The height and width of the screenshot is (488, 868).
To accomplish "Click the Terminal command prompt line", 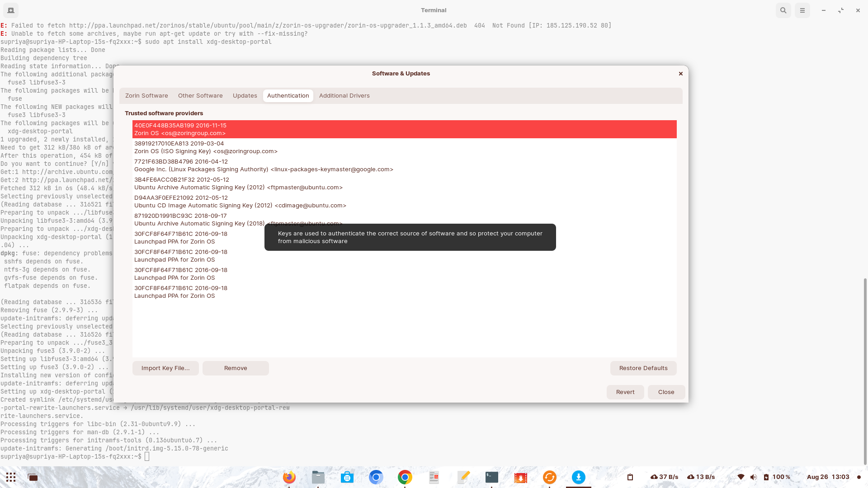I will [x=75, y=457].
